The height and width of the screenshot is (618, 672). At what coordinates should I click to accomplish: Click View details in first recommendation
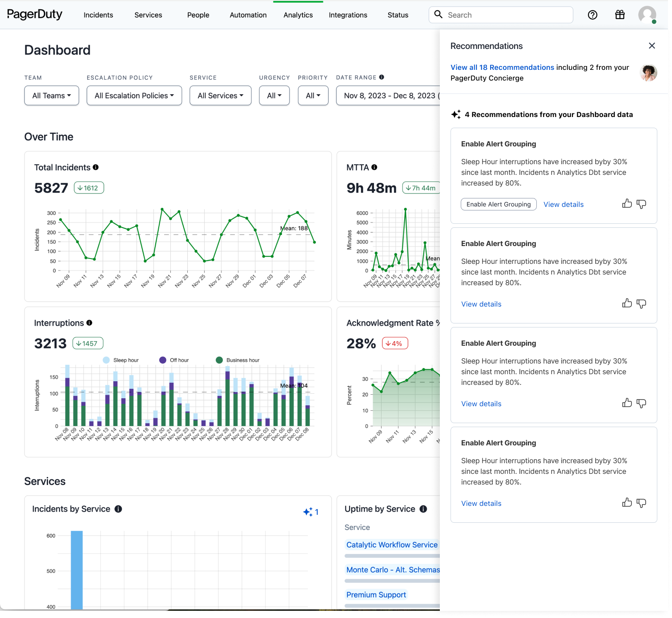(x=563, y=205)
